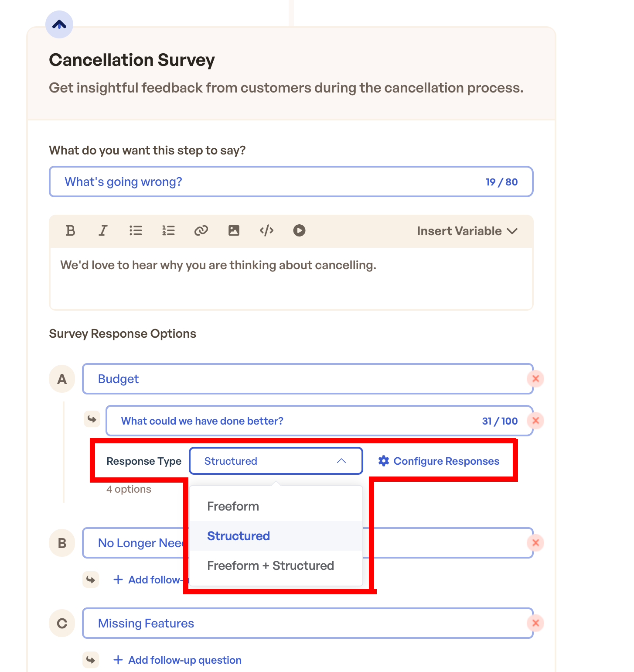
Task: Insert a video using the play icon
Action: click(x=299, y=230)
